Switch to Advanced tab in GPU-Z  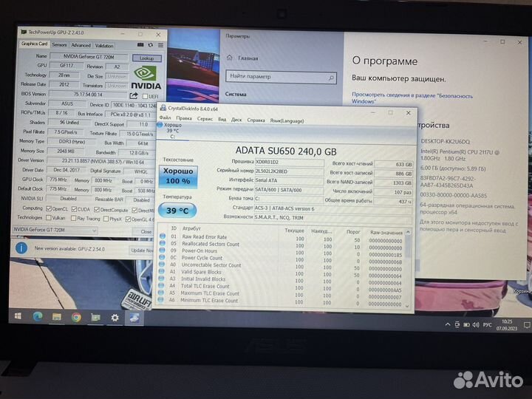[x=81, y=45]
